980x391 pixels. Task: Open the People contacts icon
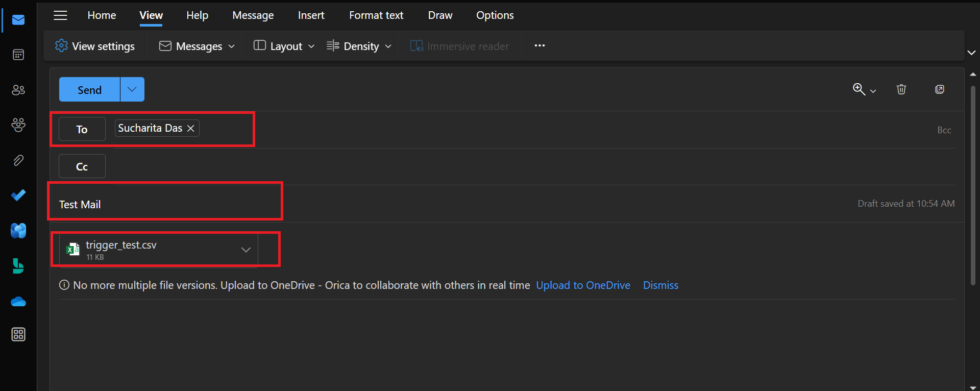click(18, 90)
